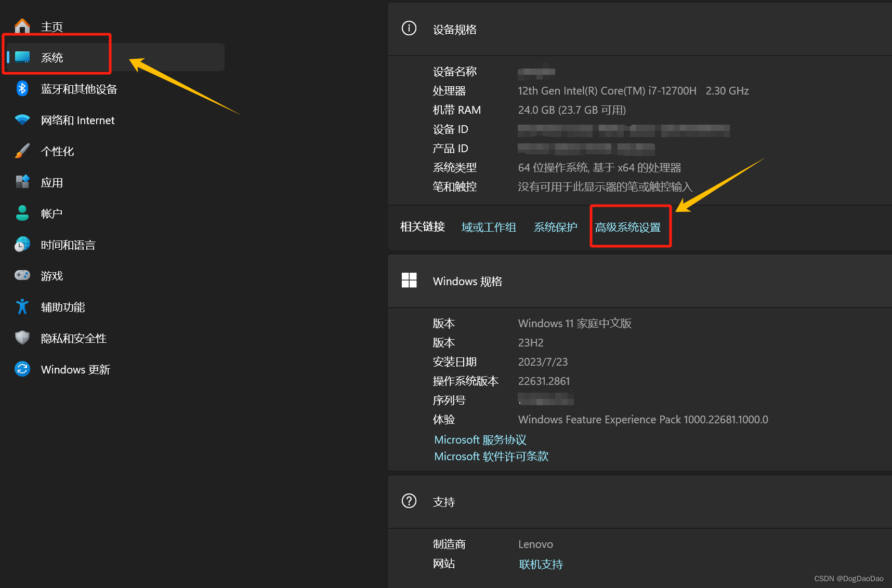This screenshot has width=892, height=588.
Task: Open the 帐户 account icon
Action: (22, 213)
